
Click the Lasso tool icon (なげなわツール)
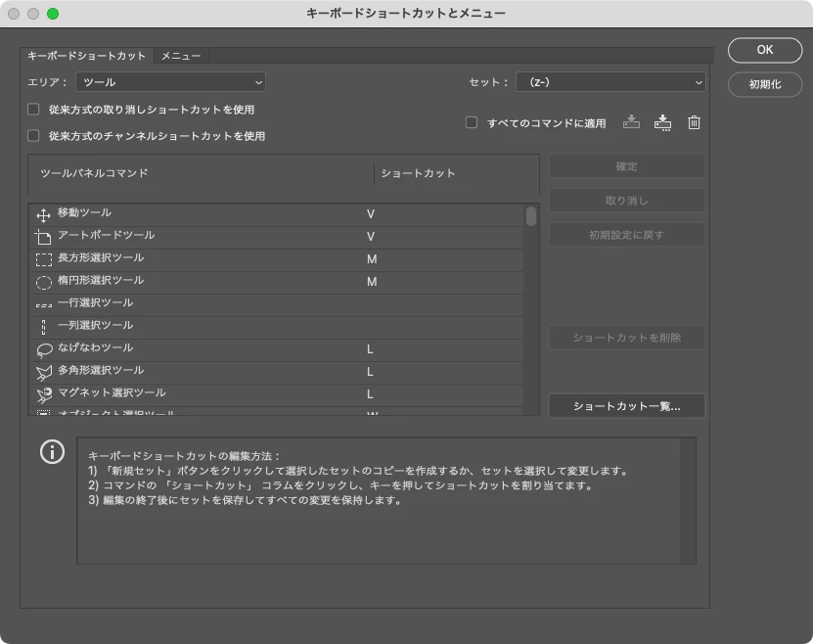44,350
